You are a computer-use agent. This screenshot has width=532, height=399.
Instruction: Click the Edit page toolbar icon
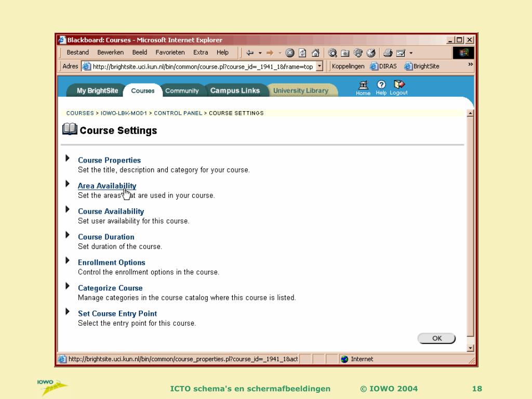coord(401,53)
